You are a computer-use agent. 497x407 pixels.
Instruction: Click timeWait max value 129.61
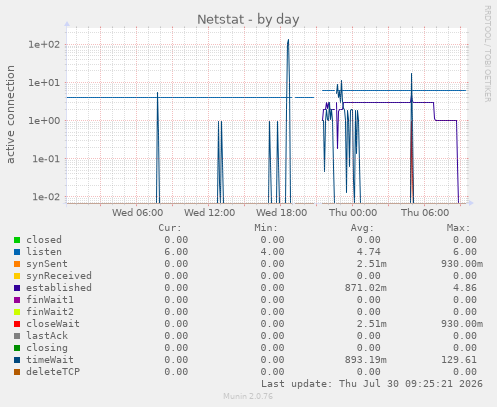[459, 360]
